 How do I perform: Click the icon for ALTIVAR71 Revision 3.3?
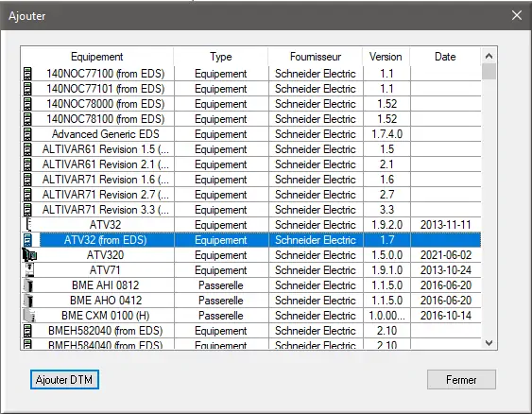click(x=27, y=210)
